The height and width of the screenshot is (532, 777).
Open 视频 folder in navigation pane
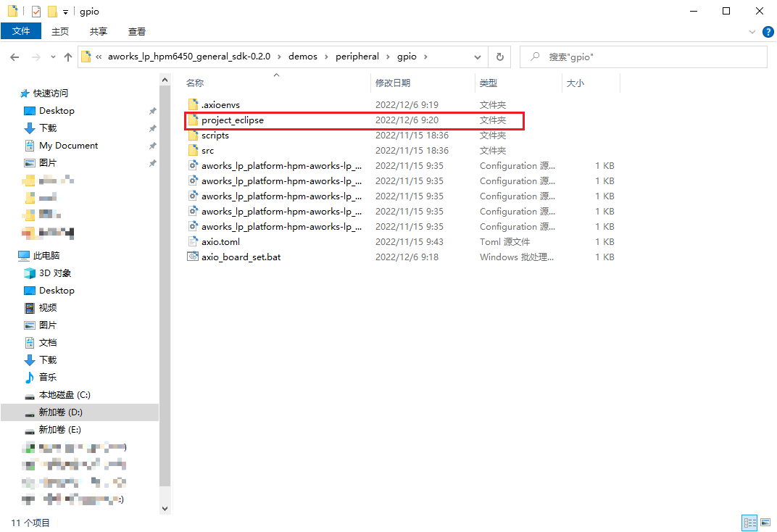48,307
